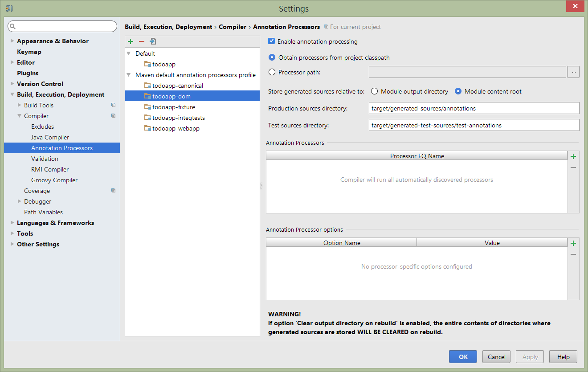Add an option with processor options plus icon

[x=573, y=243]
